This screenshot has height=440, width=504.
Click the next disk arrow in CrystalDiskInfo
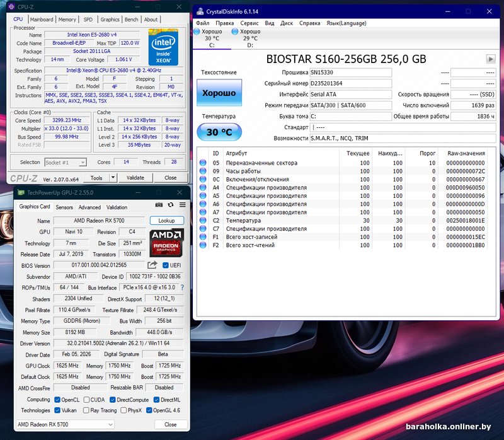tap(491, 59)
